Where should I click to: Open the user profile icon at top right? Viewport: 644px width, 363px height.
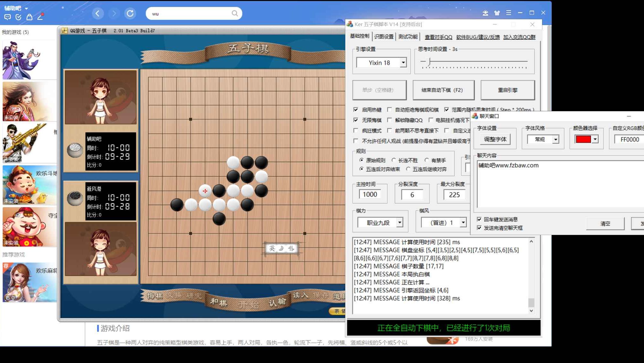(485, 13)
